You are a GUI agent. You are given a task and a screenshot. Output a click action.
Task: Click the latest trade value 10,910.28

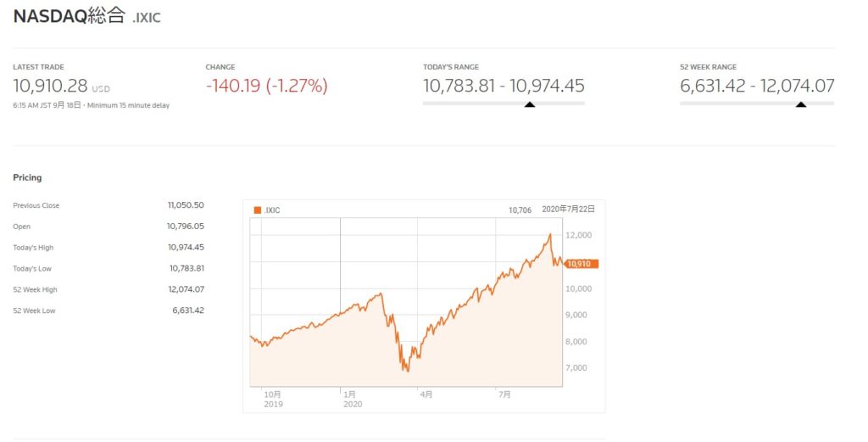tap(50, 86)
